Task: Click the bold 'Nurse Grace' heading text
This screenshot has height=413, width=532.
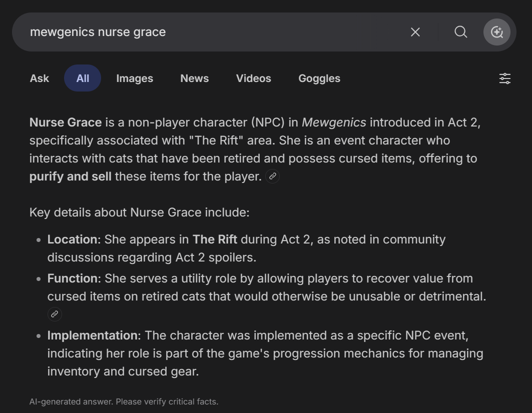Action: point(66,122)
